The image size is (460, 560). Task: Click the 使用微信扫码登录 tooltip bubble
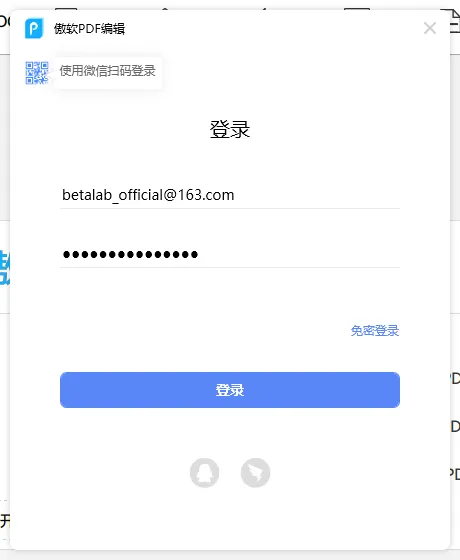click(x=108, y=71)
